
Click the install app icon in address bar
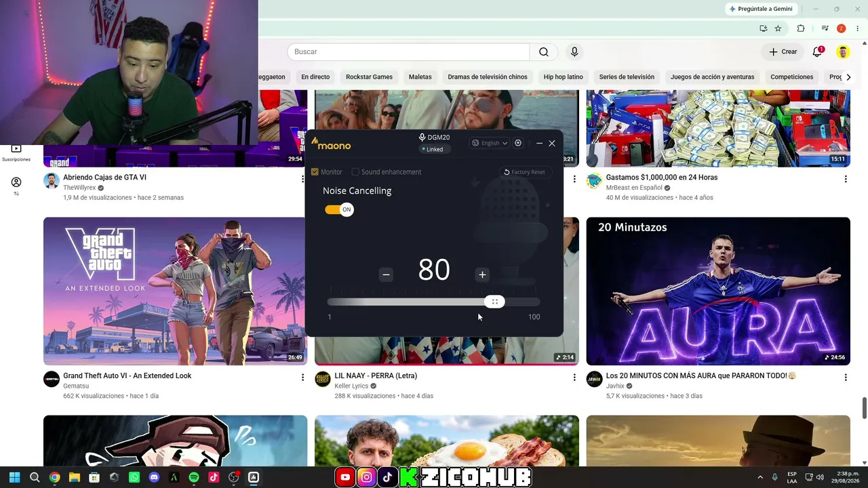point(764,28)
